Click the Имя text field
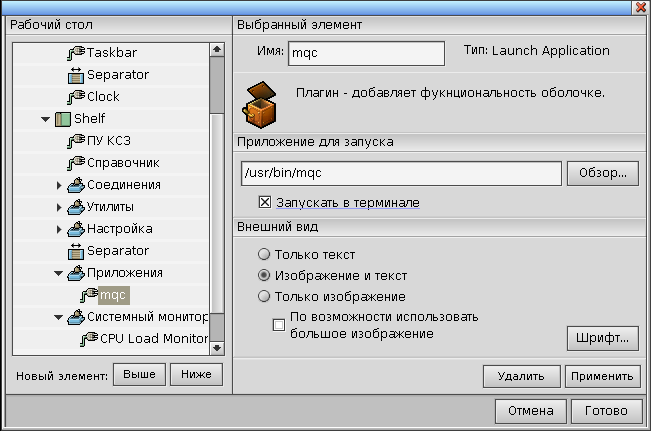 coord(365,54)
